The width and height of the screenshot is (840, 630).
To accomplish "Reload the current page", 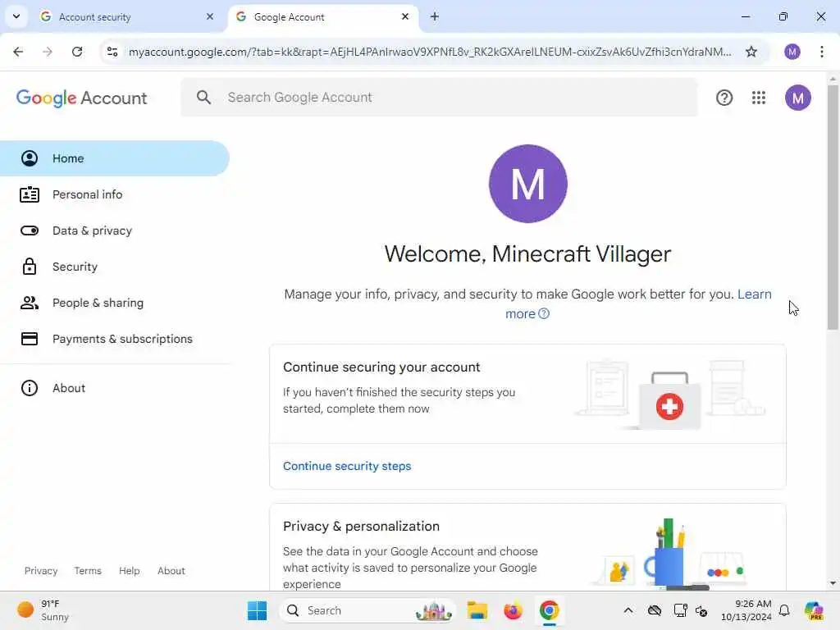I will 77,52.
